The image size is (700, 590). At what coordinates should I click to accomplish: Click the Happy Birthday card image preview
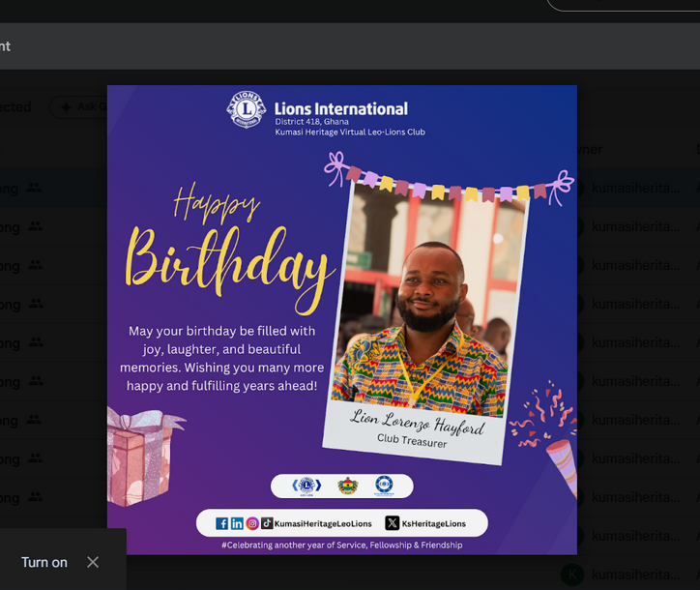342,320
